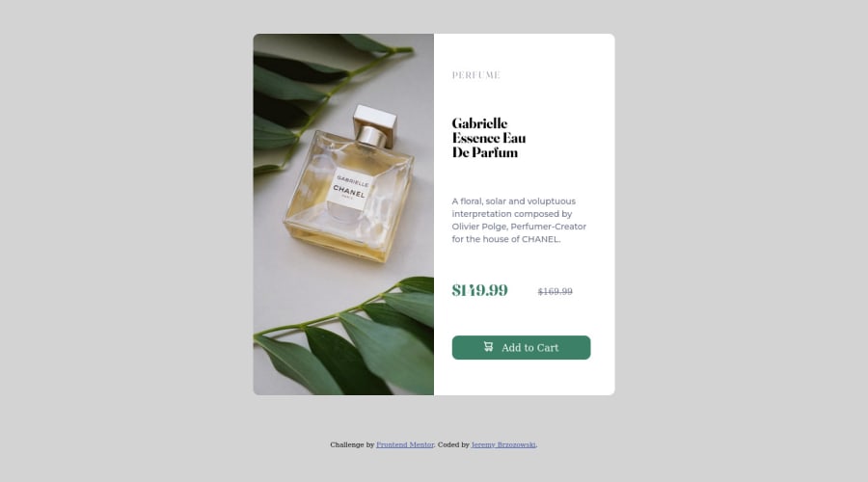Click the 'for the house of CHANEL' line
The width and height of the screenshot is (868, 482).
pos(506,239)
